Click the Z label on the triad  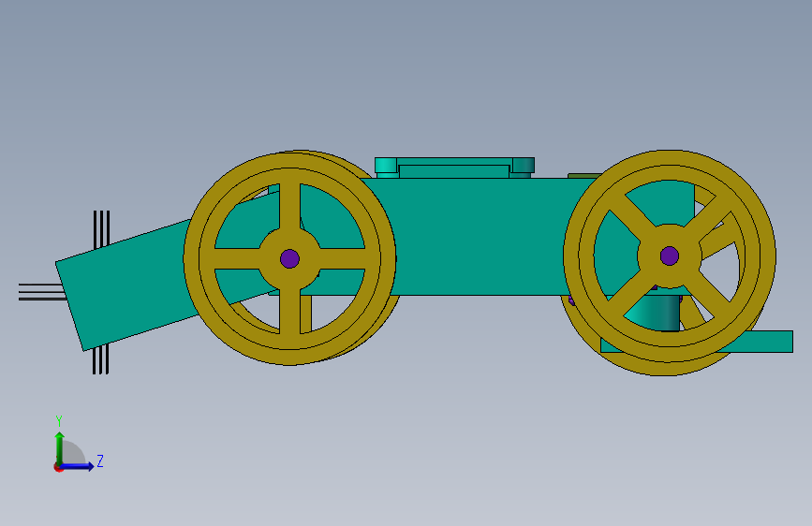100,460
